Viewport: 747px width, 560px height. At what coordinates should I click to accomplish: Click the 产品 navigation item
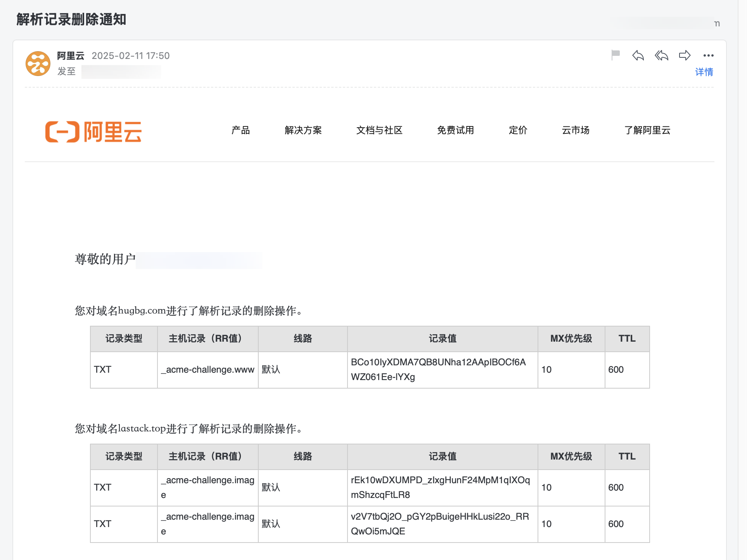point(240,130)
